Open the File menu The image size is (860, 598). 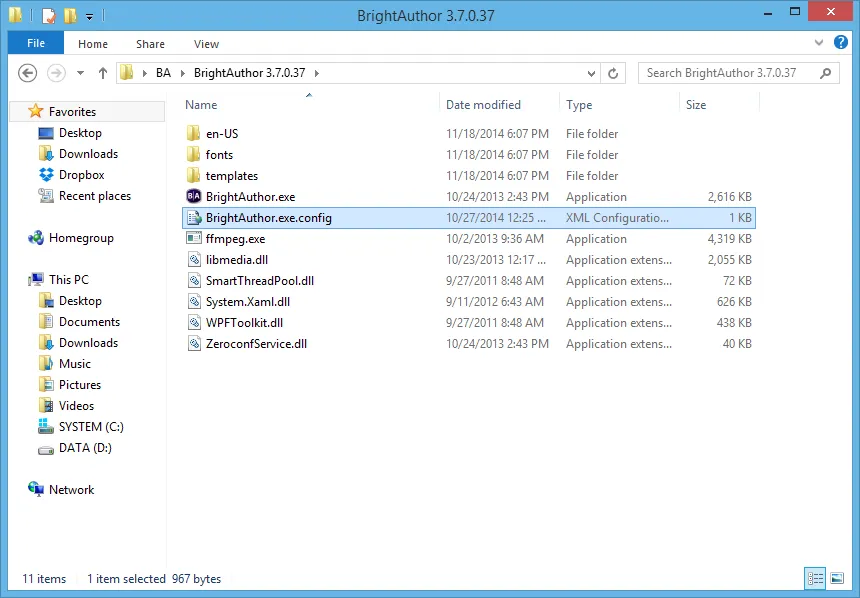(x=36, y=43)
